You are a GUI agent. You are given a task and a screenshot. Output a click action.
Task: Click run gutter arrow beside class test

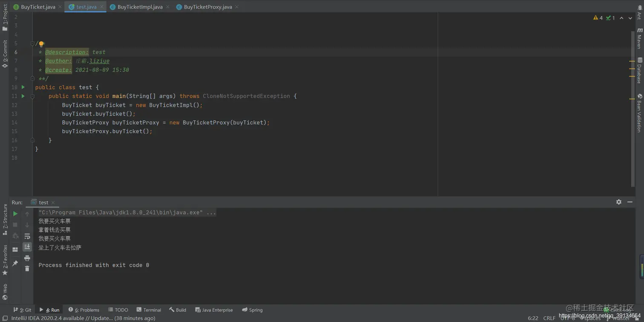pyautogui.click(x=23, y=87)
